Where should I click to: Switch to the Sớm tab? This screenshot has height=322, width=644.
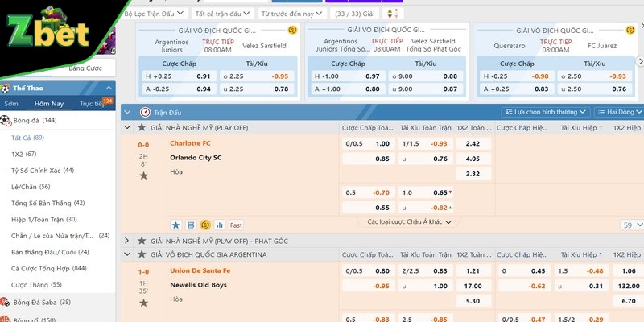click(11, 104)
